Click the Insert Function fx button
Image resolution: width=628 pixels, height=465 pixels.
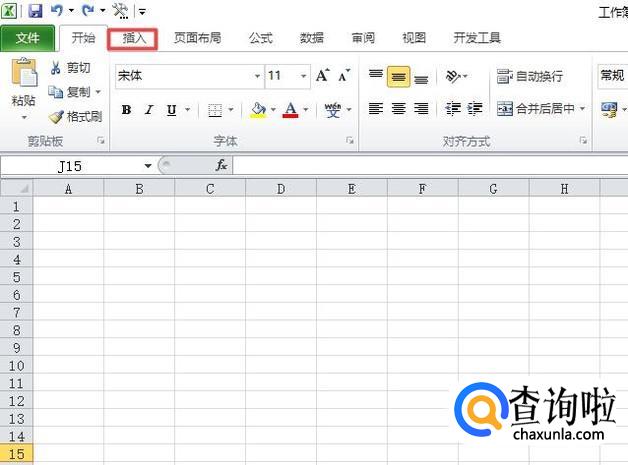tap(221, 165)
